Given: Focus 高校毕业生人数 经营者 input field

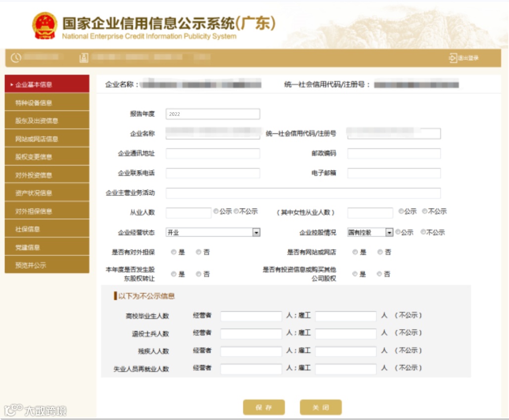Looking at the screenshot, I should click(x=251, y=316).
